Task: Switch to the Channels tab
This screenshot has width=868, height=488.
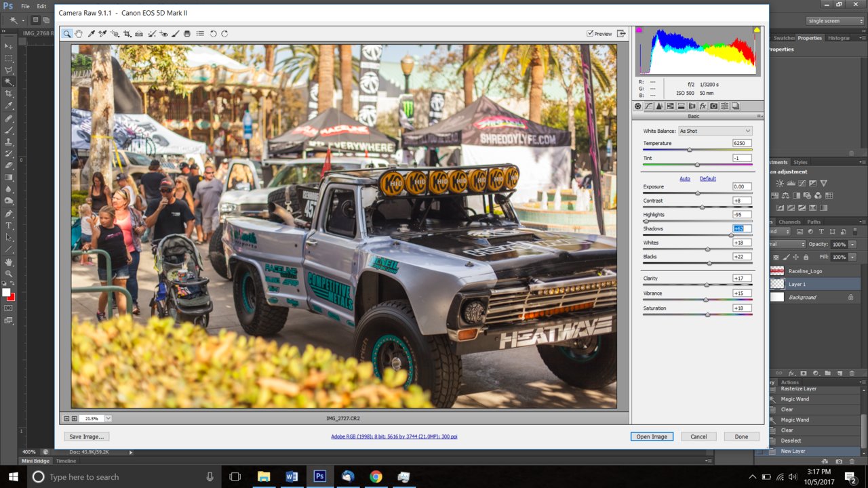Action: click(789, 222)
